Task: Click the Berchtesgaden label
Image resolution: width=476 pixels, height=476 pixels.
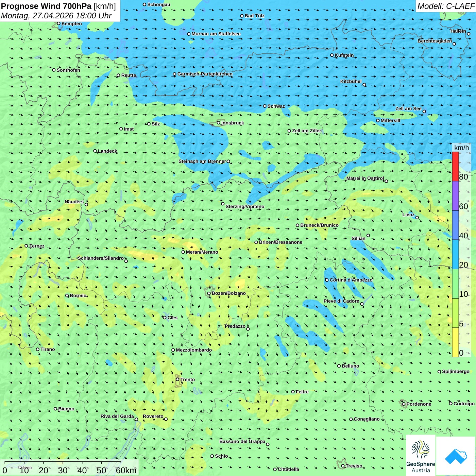Action: click(x=435, y=41)
